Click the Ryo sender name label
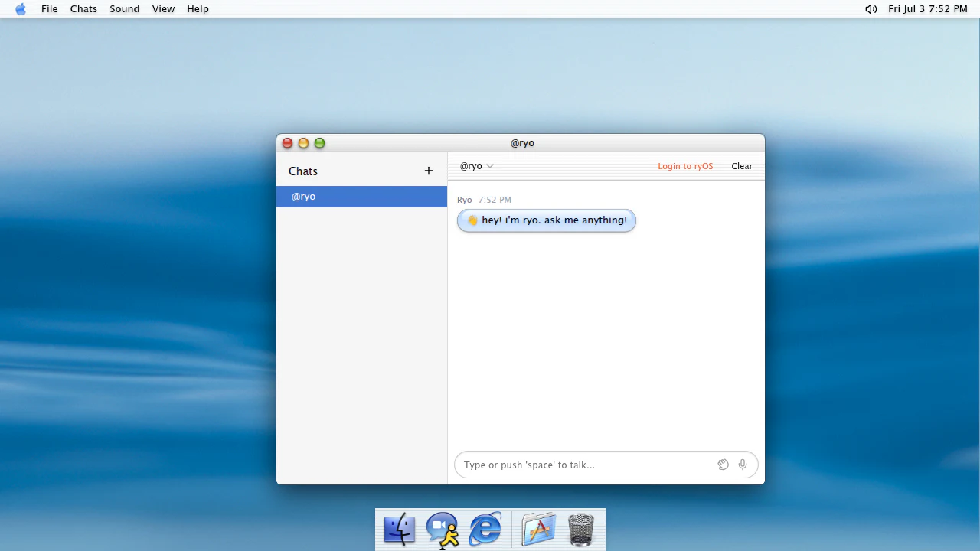 464,200
